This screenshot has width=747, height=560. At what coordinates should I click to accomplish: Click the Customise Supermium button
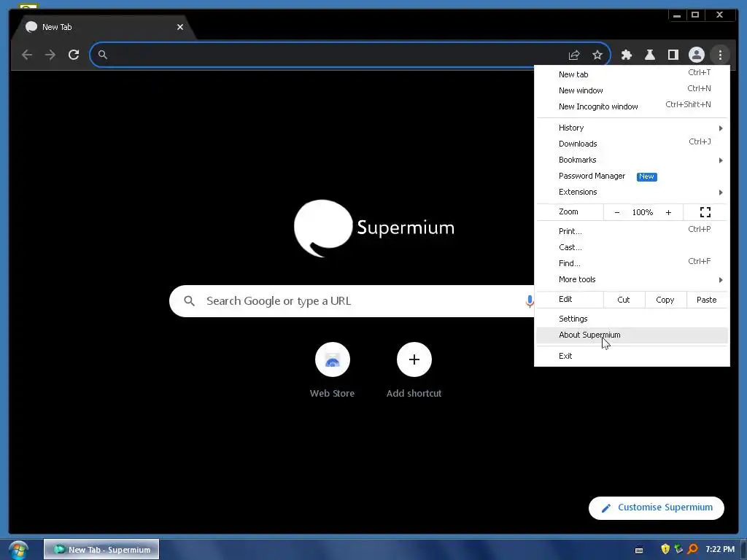point(657,507)
